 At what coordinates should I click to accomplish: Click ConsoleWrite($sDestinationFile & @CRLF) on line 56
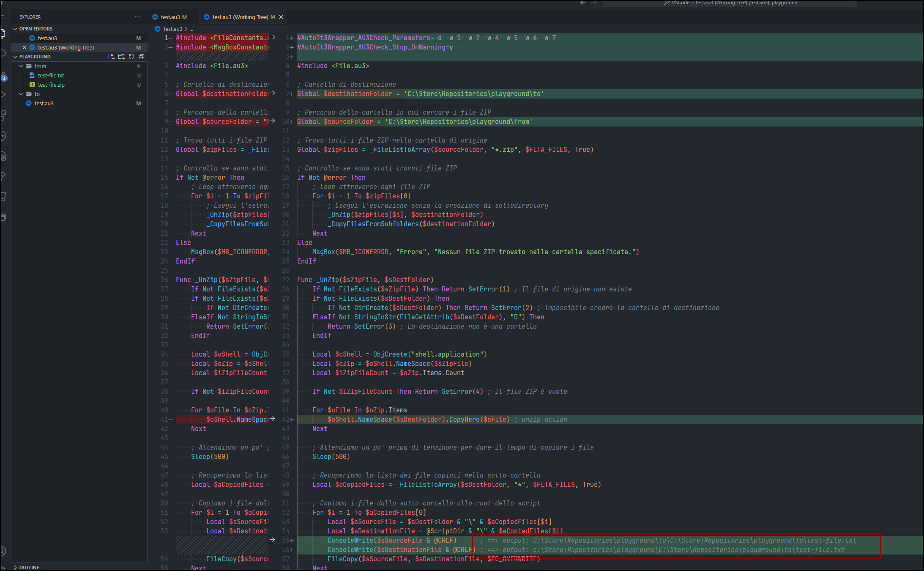[402, 549]
